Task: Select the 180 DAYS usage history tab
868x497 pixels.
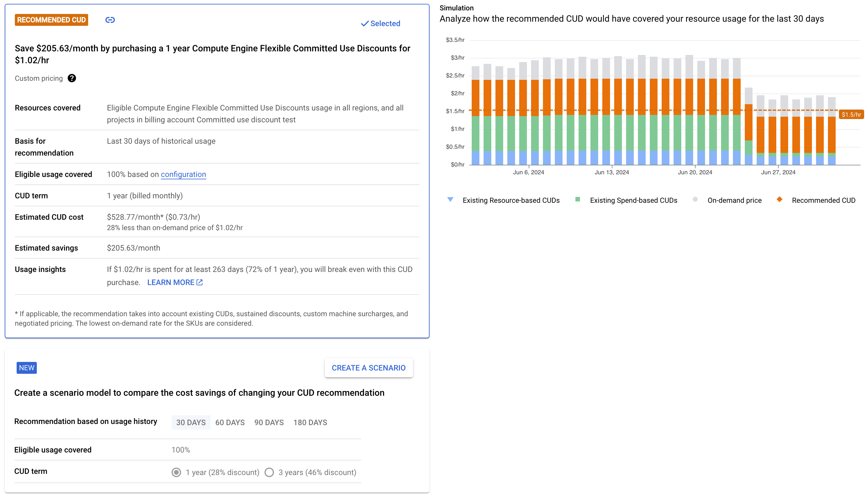Action: (311, 422)
